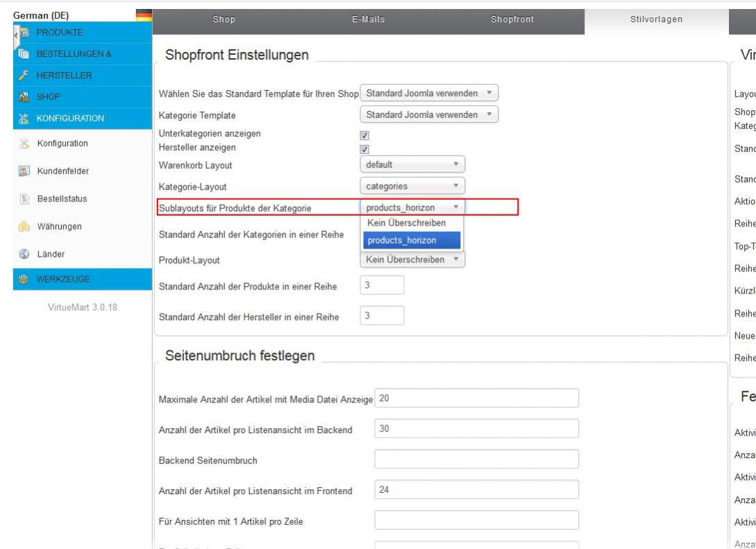The height and width of the screenshot is (549, 756).
Task: Click the Hersteller wrench icon
Action: pyautogui.click(x=24, y=75)
